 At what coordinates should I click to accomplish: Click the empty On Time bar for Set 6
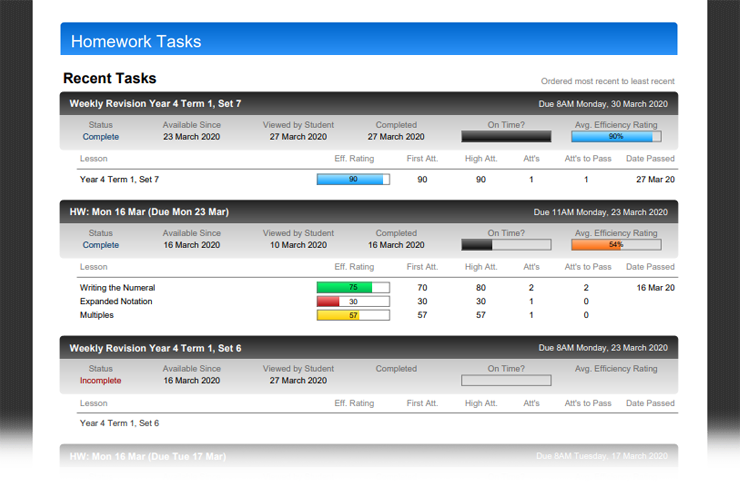point(505,381)
